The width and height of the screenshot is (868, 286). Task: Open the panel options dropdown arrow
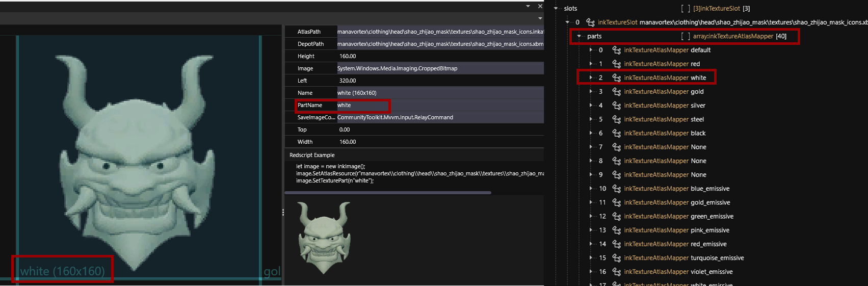528,6
